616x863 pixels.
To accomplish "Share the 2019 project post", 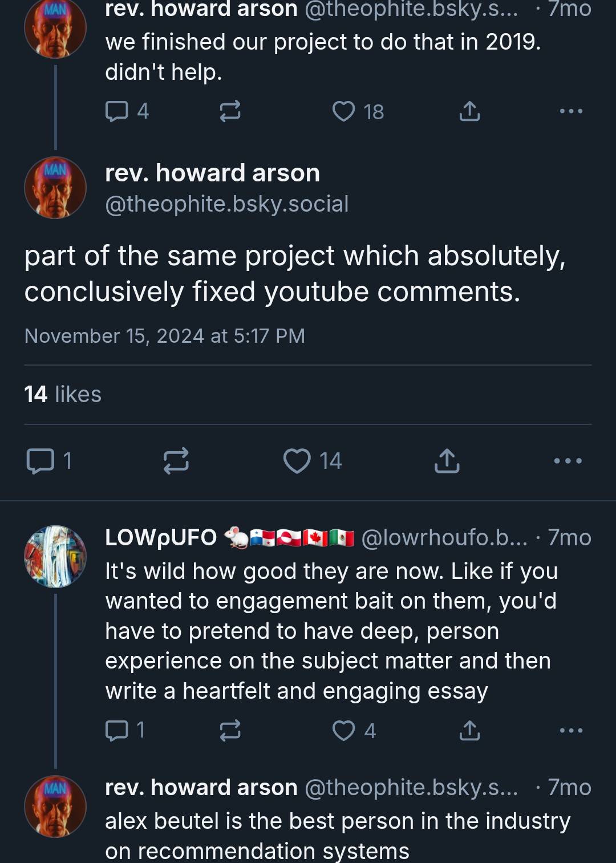I will [x=469, y=111].
